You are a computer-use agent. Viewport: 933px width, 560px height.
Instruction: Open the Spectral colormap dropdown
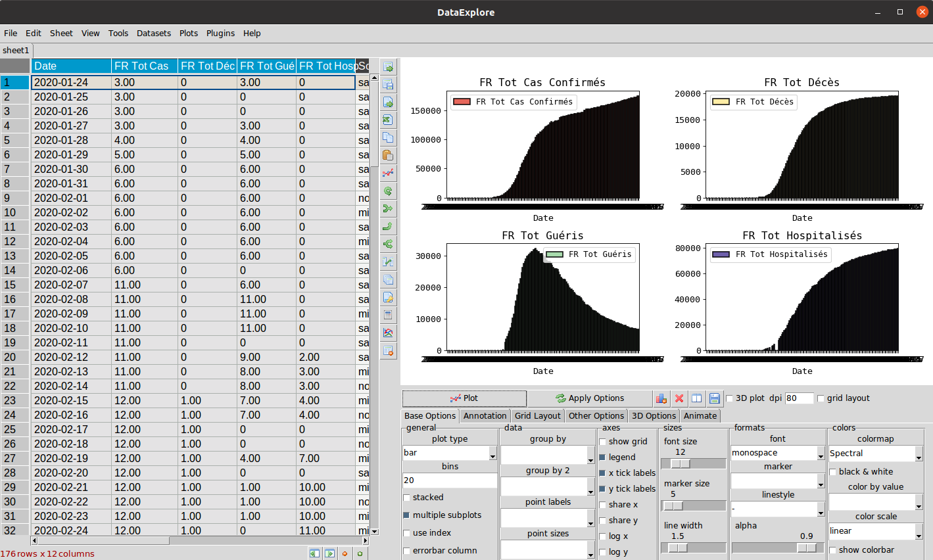coord(874,453)
